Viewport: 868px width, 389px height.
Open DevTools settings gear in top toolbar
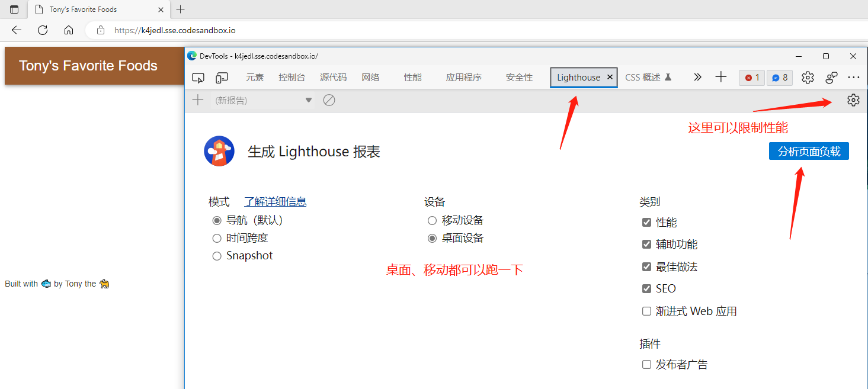pos(808,78)
